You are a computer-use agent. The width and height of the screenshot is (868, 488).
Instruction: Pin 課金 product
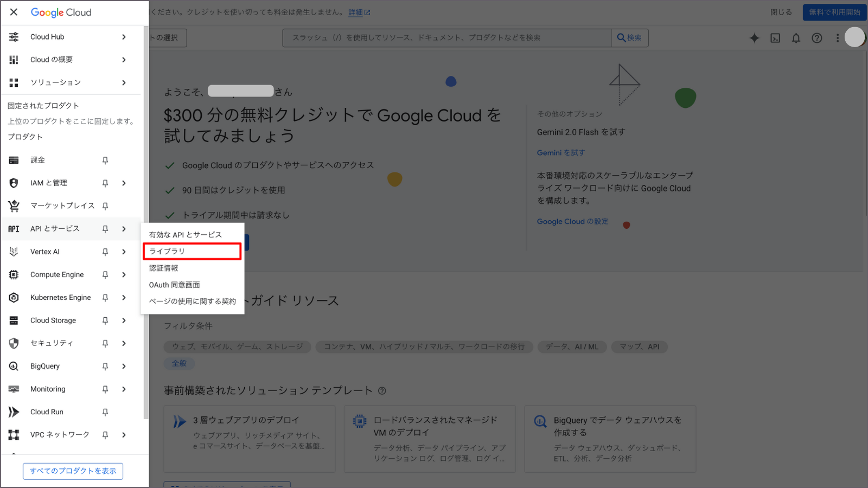tap(105, 160)
